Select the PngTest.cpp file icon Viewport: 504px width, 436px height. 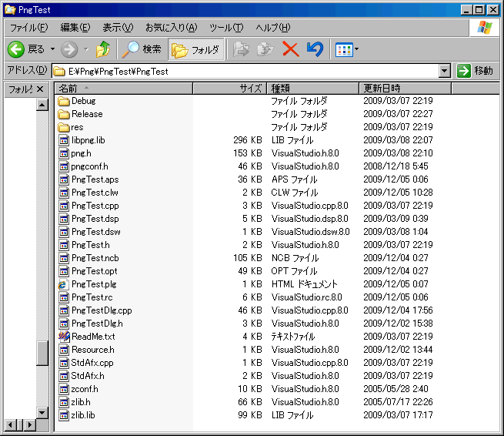click(x=64, y=206)
